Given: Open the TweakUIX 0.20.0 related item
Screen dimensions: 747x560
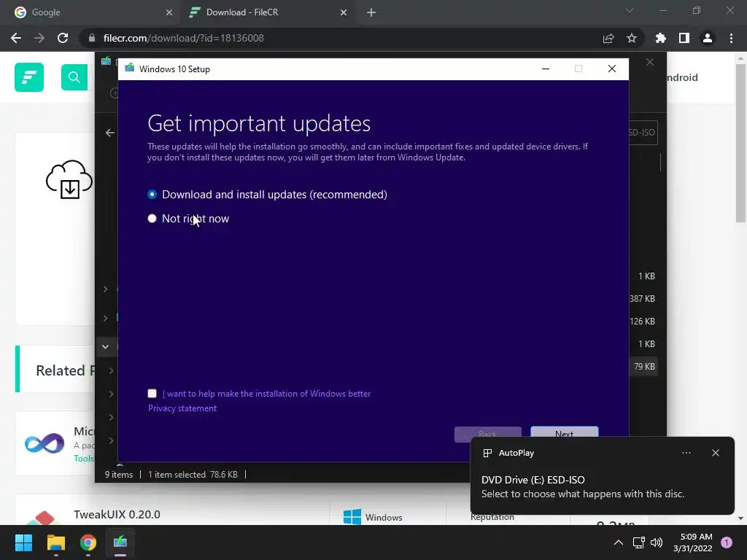Looking at the screenshot, I should [x=117, y=514].
